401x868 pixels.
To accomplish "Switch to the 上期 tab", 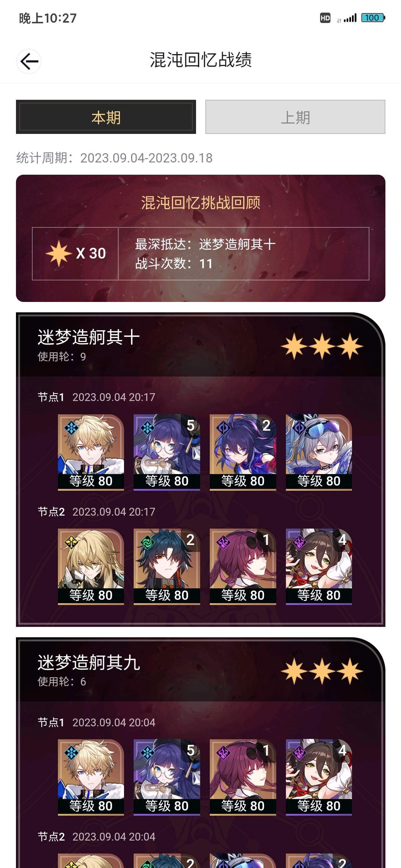I will point(295,117).
